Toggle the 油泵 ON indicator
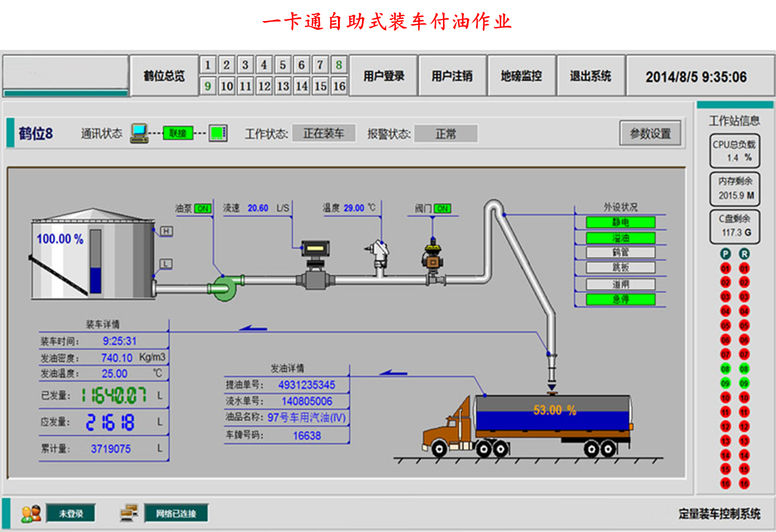 [203, 209]
